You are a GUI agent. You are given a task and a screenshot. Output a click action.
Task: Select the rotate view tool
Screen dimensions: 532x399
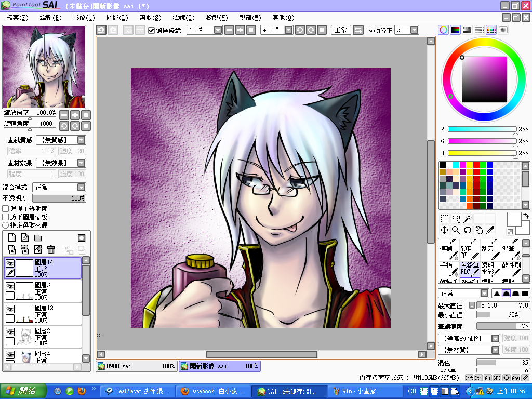[468, 230]
